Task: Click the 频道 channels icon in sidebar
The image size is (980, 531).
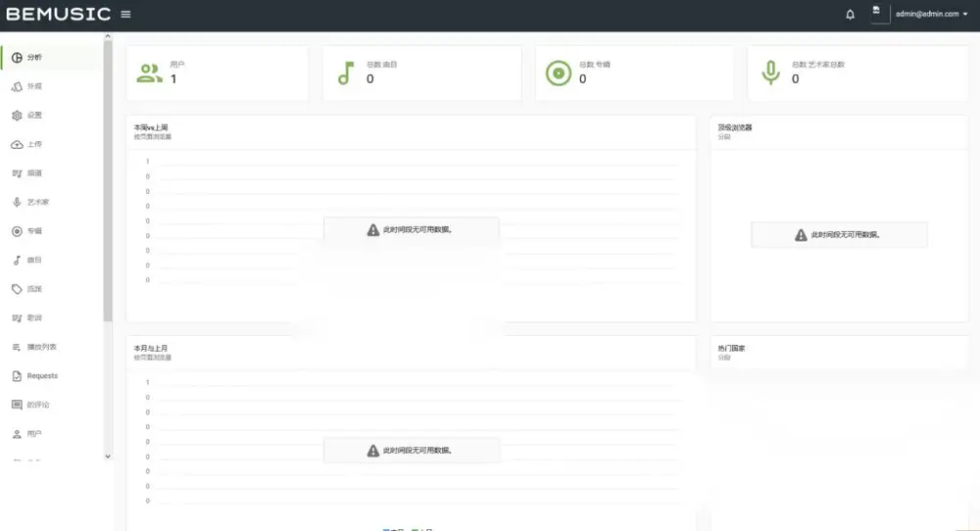Action: click(x=17, y=173)
